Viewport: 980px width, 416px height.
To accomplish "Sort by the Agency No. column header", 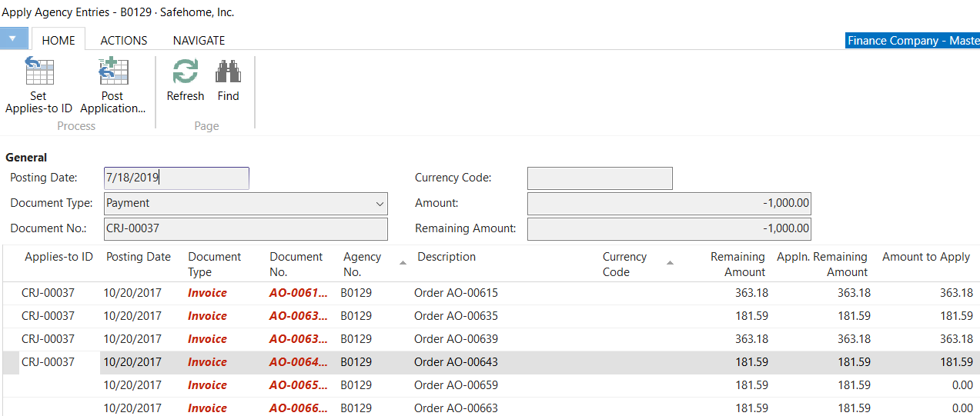I will (362, 264).
